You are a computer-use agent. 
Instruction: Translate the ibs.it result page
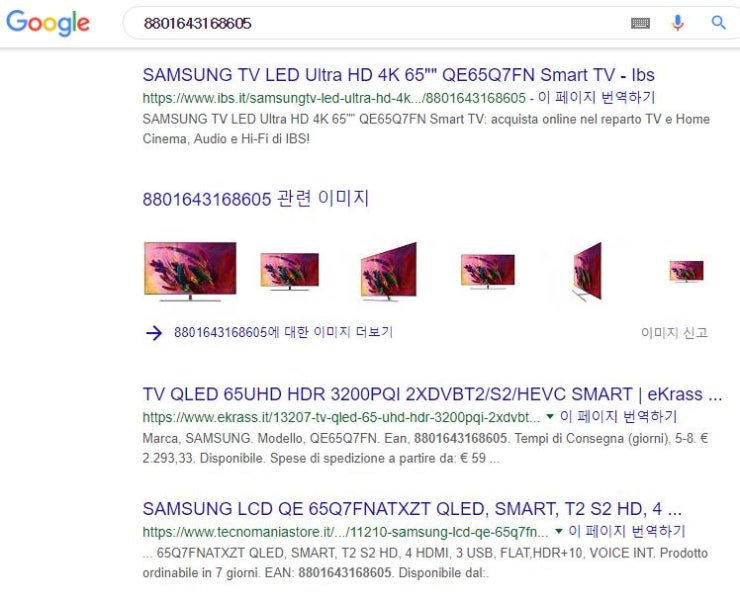click(x=597, y=98)
